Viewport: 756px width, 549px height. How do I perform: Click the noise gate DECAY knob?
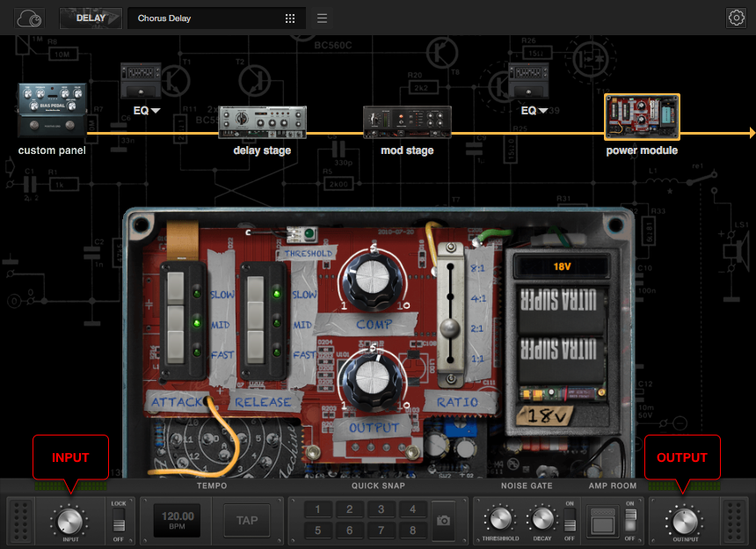pyautogui.click(x=542, y=519)
